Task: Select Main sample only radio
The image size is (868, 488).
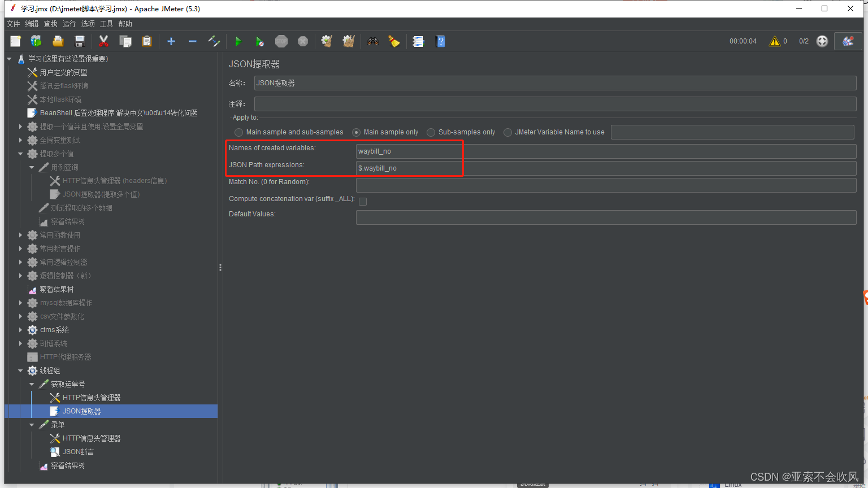Action: [x=357, y=132]
